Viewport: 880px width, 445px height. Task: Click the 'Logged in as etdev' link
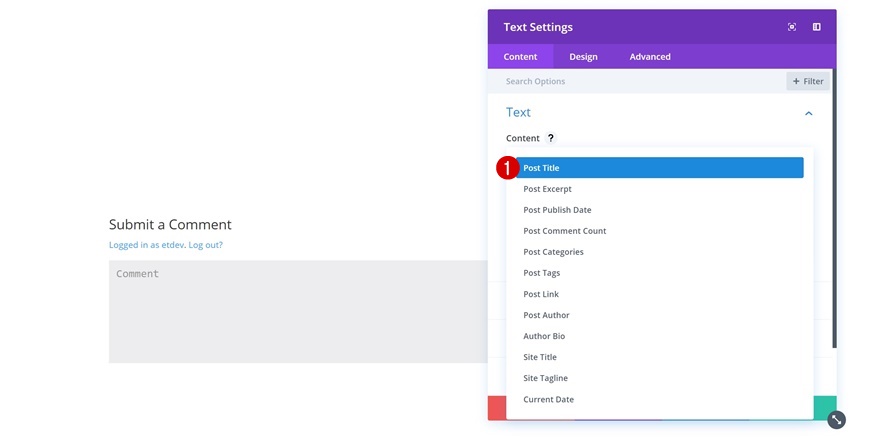[x=147, y=245]
